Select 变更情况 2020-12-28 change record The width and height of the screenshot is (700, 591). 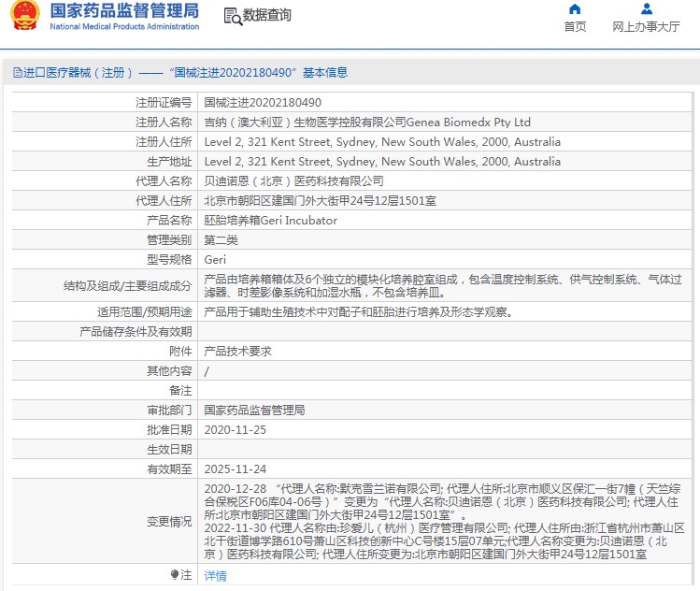(x=442, y=501)
